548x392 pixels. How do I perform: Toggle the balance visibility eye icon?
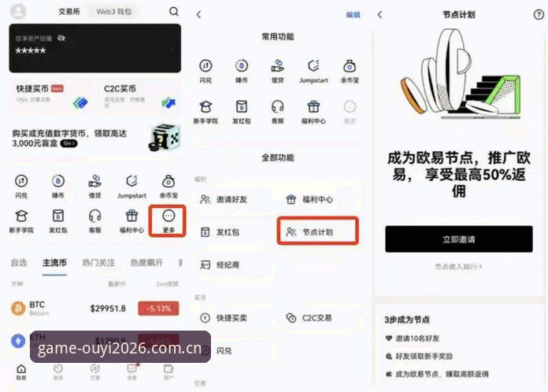point(61,38)
